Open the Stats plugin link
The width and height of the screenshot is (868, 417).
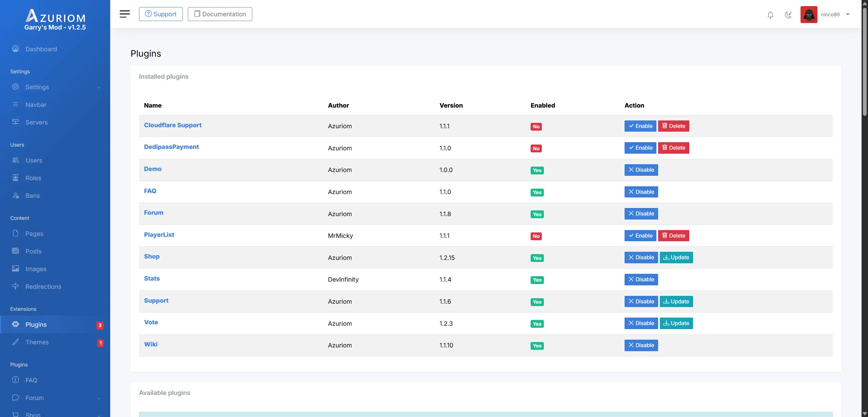pyautogui.click(x=152, y=279)
